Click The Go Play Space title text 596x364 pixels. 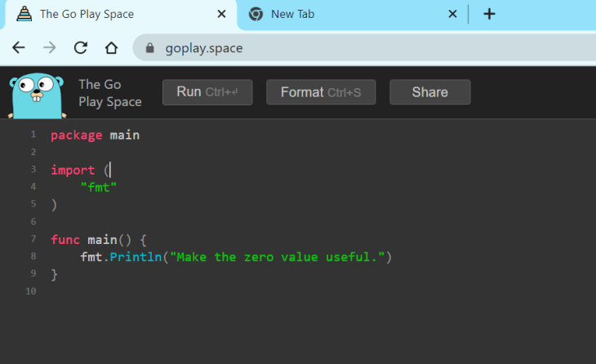point(109,93)
